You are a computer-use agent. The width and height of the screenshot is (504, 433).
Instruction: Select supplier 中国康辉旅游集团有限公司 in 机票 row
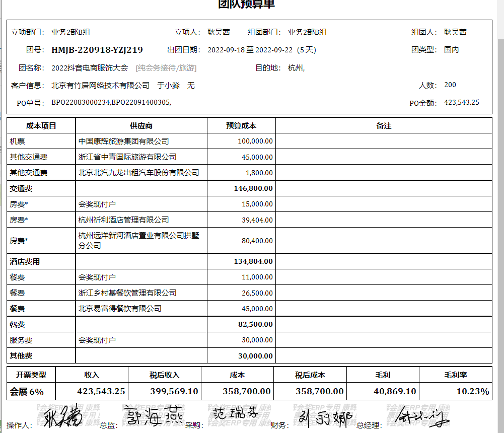123,141
